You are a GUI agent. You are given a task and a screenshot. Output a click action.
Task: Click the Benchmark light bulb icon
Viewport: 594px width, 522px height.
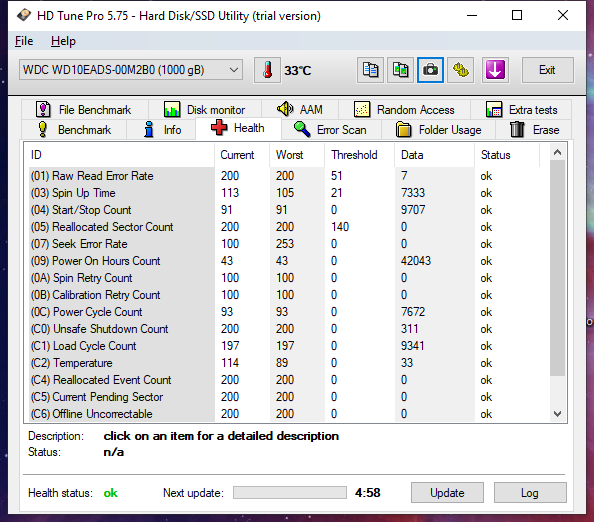coord(43,130)
